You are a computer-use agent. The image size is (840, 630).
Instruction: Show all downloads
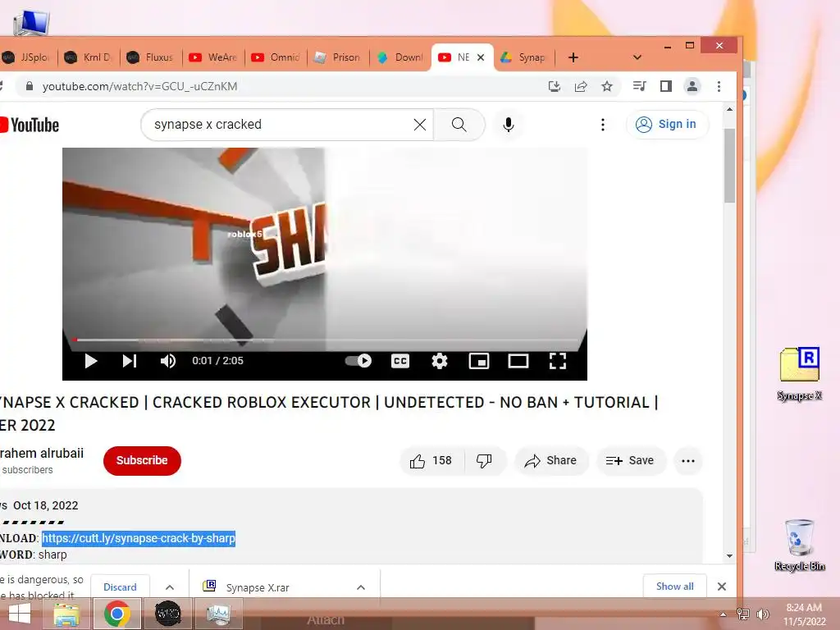point(674,586)
